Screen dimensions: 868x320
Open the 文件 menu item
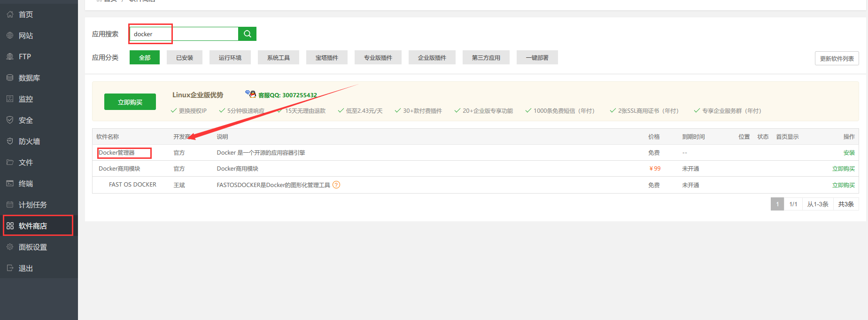pos(26,163)
